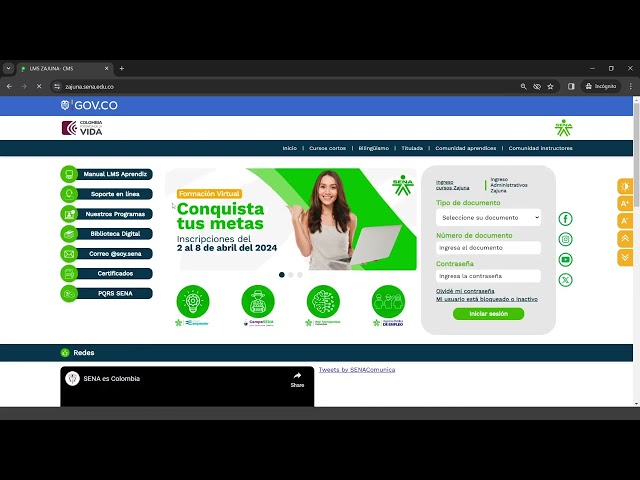Image resolution: width=640 pixels, height=480 pixels.
Task: Click the orange double-down arrow button
Action: (625, 258)
